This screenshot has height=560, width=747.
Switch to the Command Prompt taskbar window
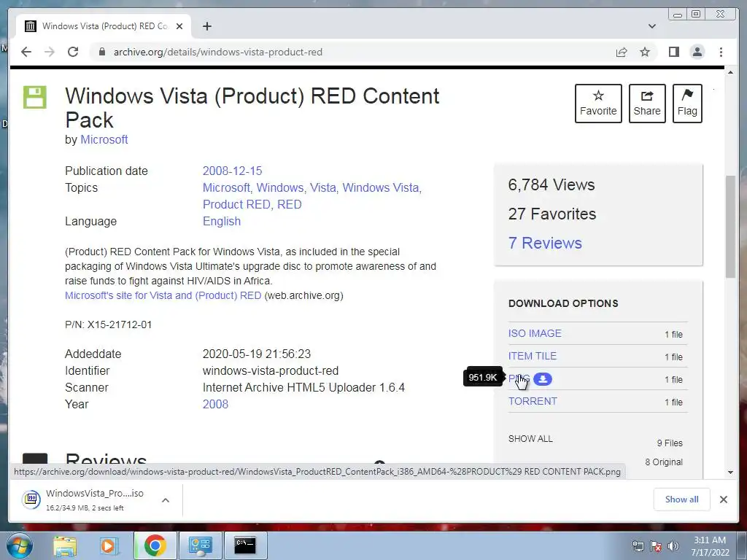point(245,545)
